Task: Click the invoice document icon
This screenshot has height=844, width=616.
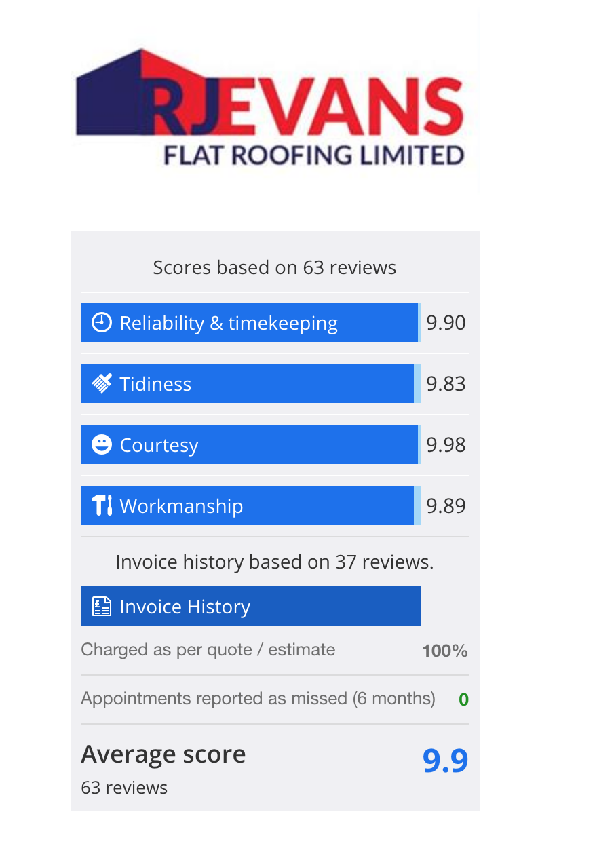Action: pyautogui.click(x=102, y=606)
